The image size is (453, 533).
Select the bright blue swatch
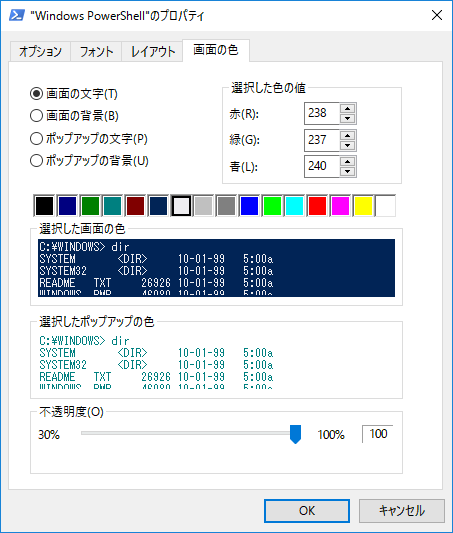[x=249, y=206]
